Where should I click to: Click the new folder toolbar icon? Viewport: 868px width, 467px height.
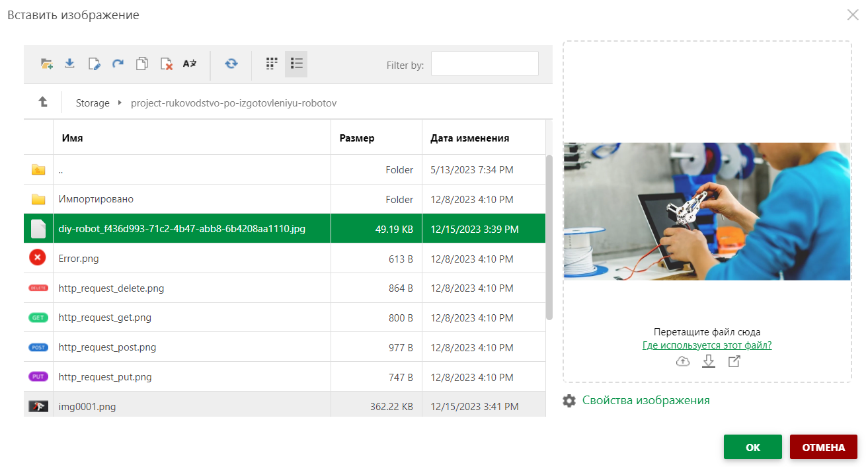(46, 64)
